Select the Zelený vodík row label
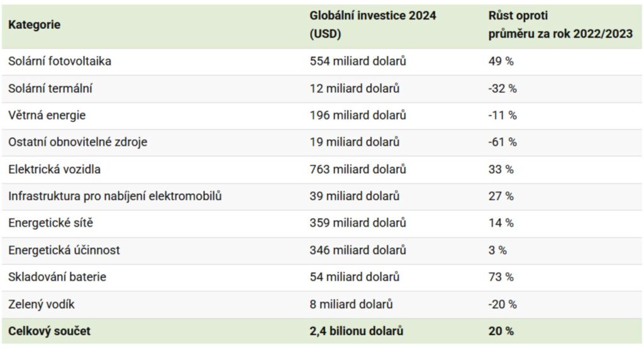Image resolution: width=644 pixels, height=348 pixels. (x=42, y=304)
